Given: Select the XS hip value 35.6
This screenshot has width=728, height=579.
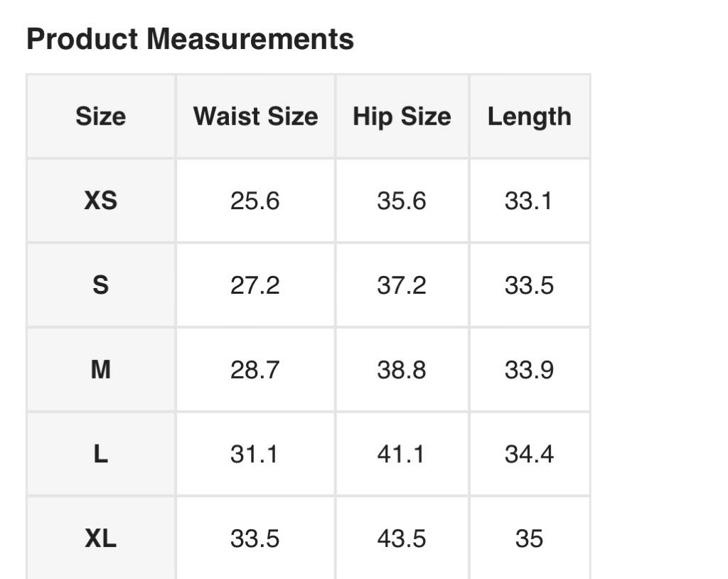Looking at the screenshot, I should (401, 201).
